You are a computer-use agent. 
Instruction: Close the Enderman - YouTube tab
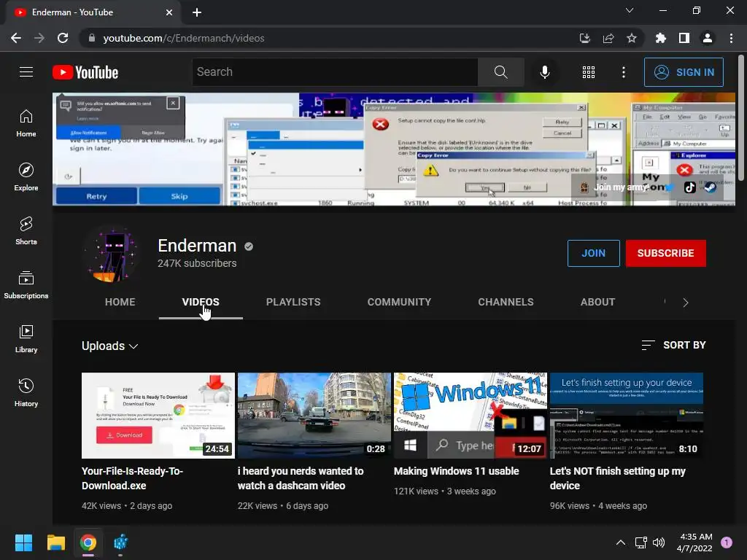[x=169, y=12]
